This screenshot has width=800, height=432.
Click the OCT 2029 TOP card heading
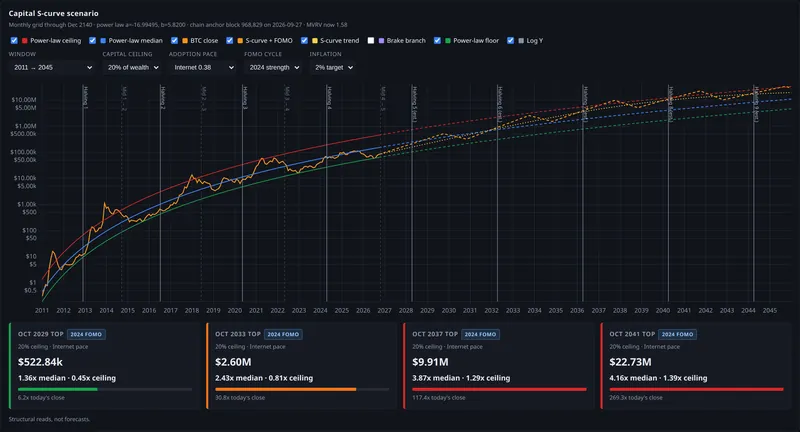41,334
